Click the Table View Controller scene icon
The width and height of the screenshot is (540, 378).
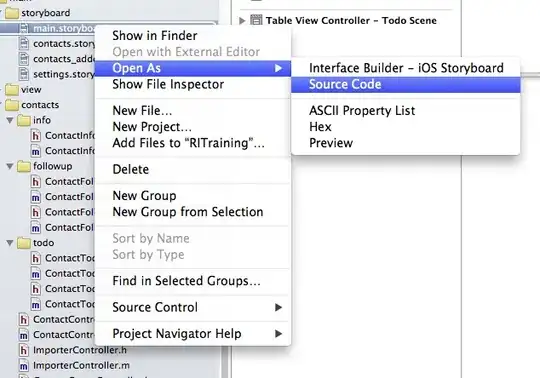(x=256, y=20)
